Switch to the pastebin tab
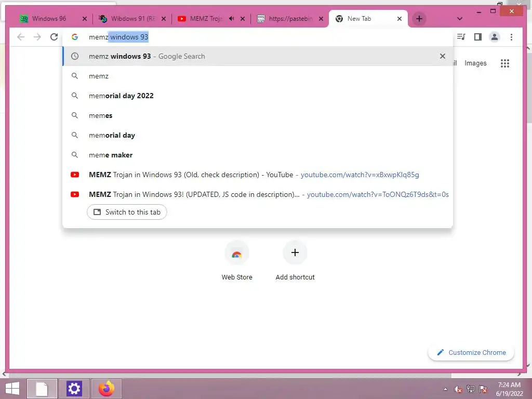The width and height of the screenshot is (532, 399). [x=290, y=19]
